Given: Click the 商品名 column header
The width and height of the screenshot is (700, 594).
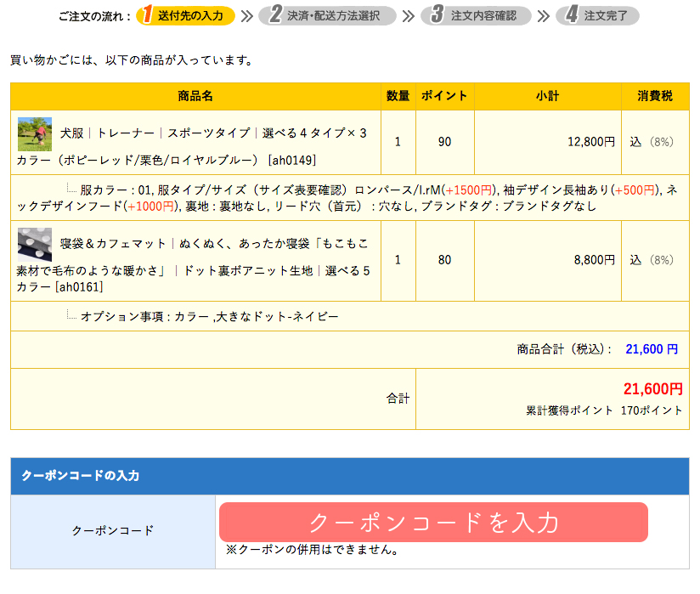Looking at the screenshot, I should click(195, 96).
